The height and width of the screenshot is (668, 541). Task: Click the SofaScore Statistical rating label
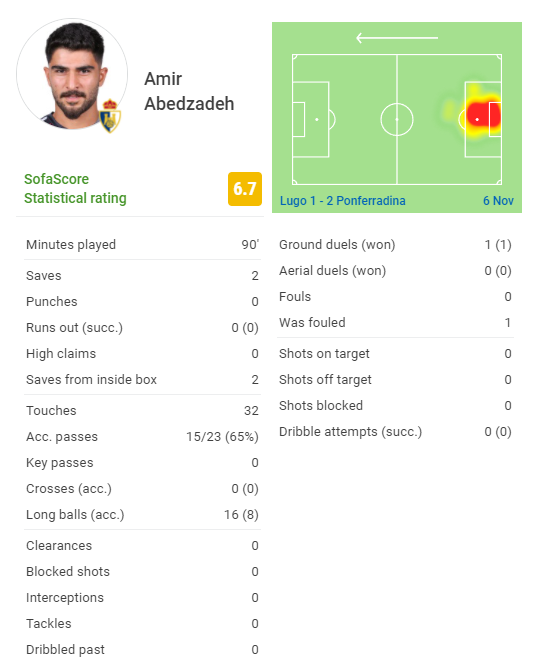click(75, 188)
